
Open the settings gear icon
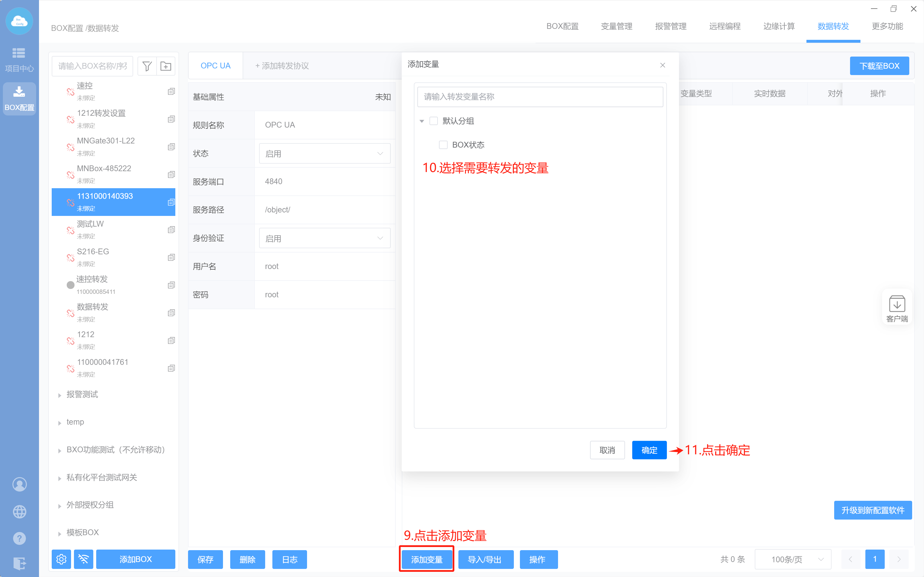[61, 559]
